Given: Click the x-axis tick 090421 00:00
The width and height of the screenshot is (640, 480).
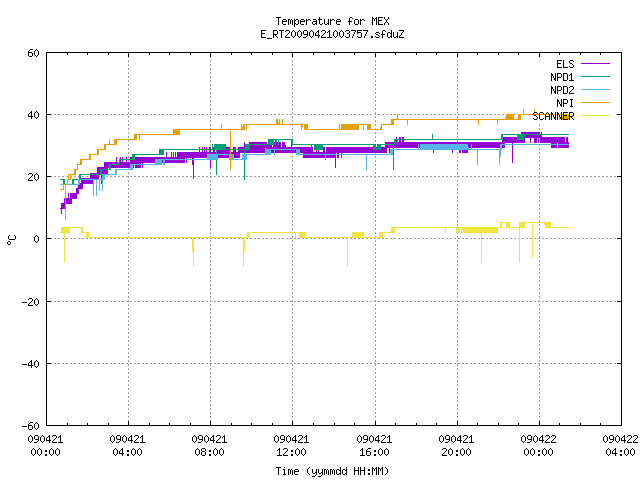Looking at the screenshot, I should [x=45, y=446].
